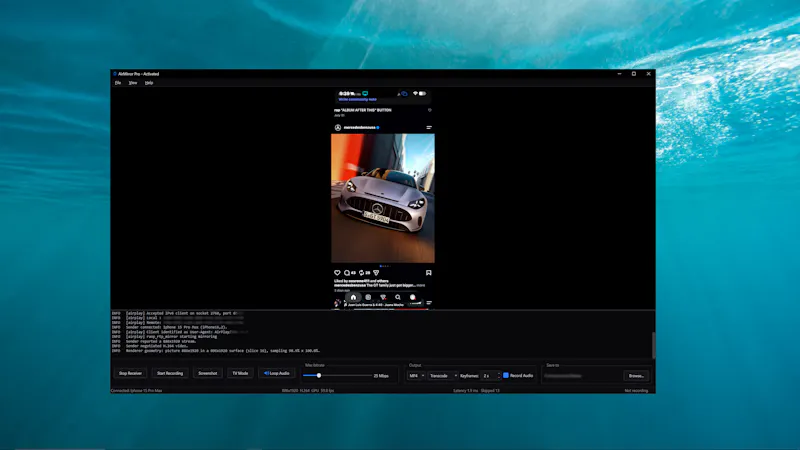The image size is (800, 450).
Task: Tap the screen mirroring indicator in phone status bar
Action: pos(365,93)
